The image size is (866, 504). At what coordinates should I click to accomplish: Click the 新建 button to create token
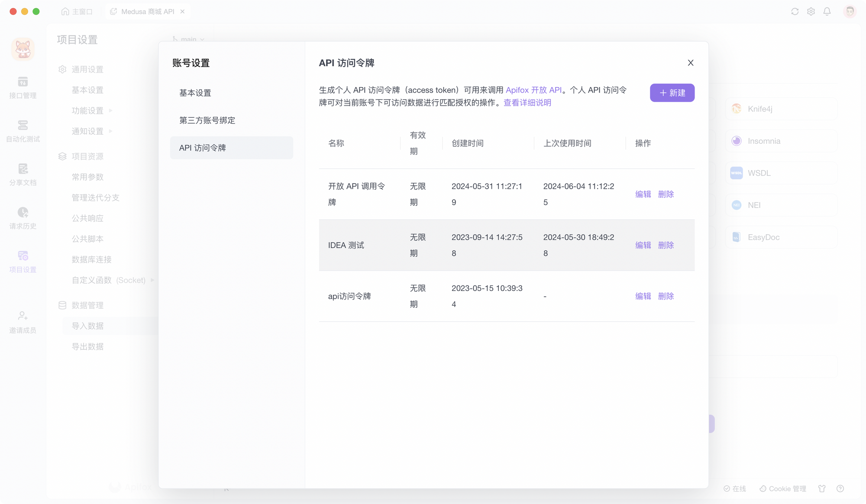pyautogui.click(x=672, y=93)
